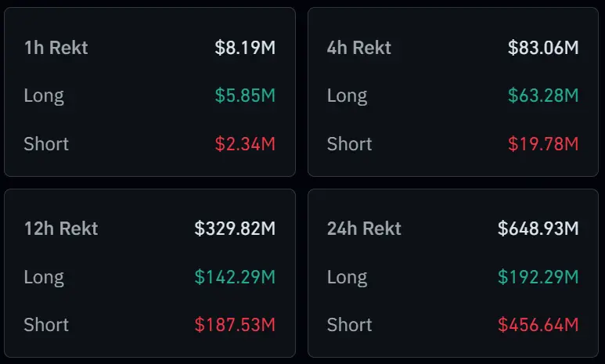Click the $329.82M 12h total

coord(235,229)
